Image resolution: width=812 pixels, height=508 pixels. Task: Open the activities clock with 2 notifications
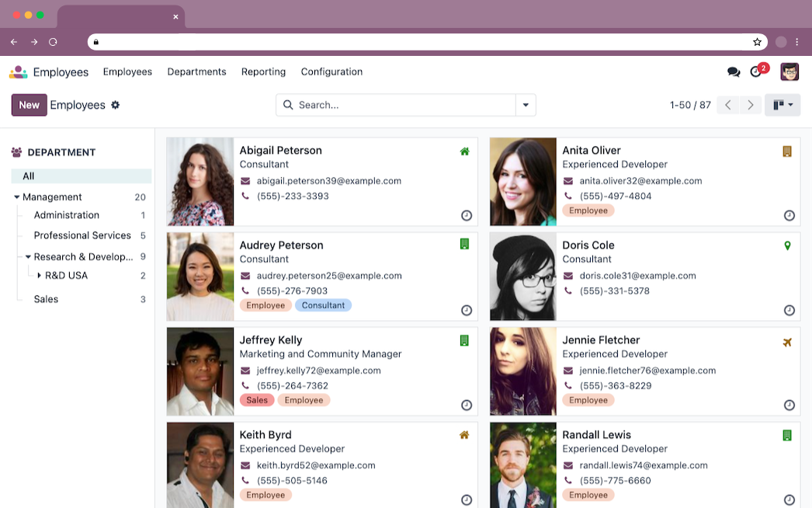[x=756, y=72]
